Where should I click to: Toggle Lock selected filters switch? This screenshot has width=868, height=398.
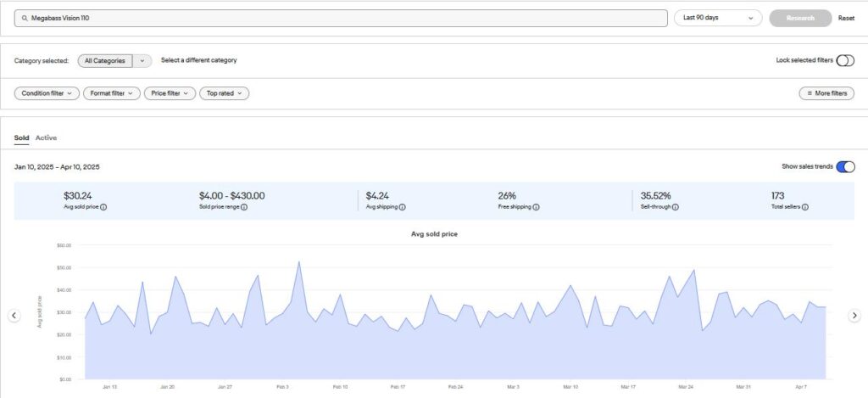(x=845, y=60)
